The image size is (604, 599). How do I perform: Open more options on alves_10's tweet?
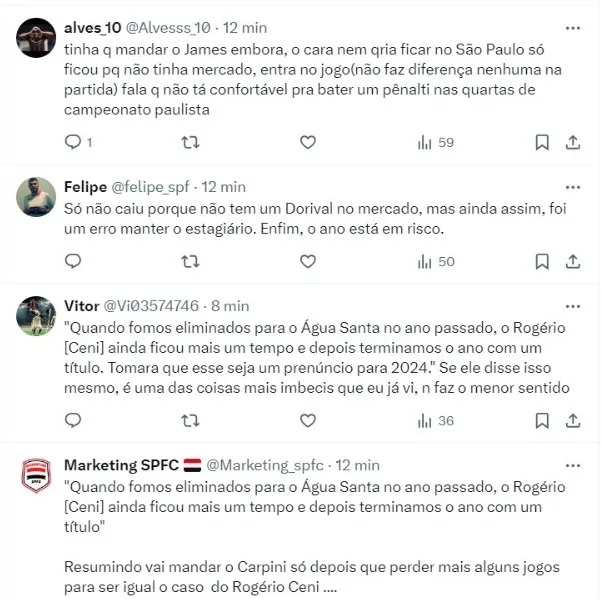[573, 28]
